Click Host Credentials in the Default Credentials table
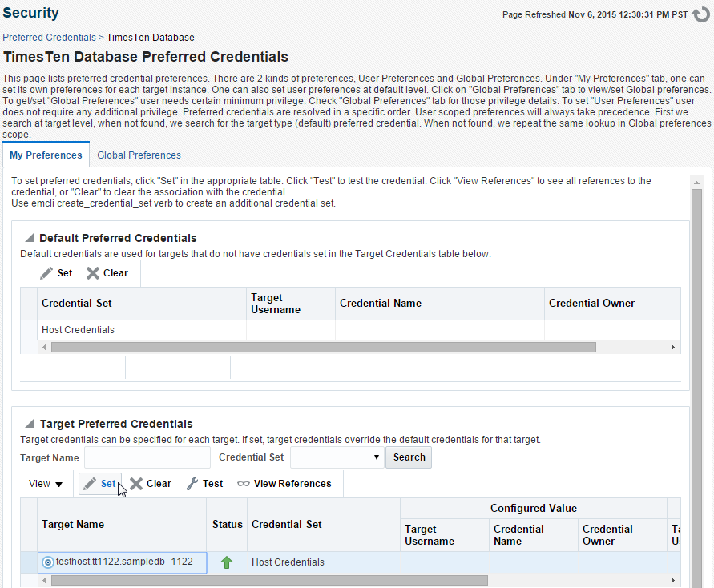 [78, 330]
